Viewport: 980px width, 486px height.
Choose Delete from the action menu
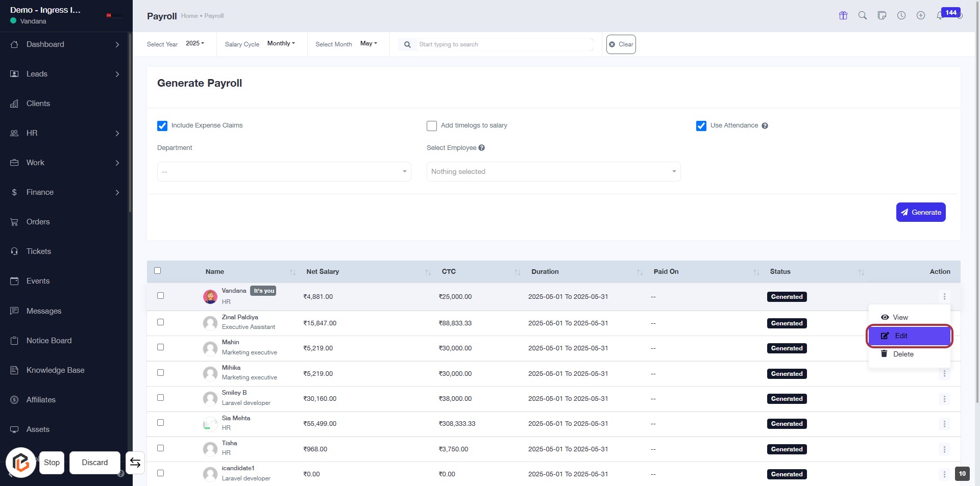pyautogui.click(x=902, y=354)
